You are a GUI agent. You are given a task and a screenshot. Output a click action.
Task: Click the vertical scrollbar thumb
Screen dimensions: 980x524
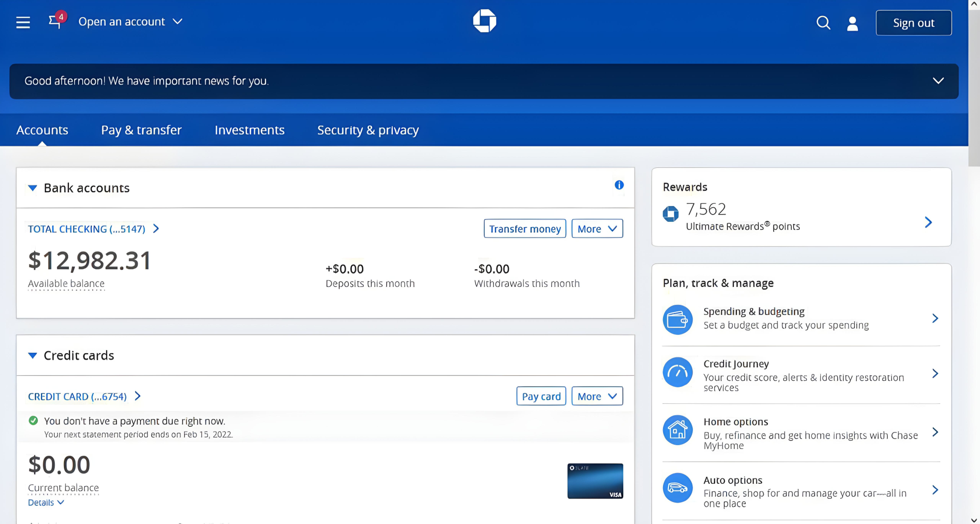point(974,88)
